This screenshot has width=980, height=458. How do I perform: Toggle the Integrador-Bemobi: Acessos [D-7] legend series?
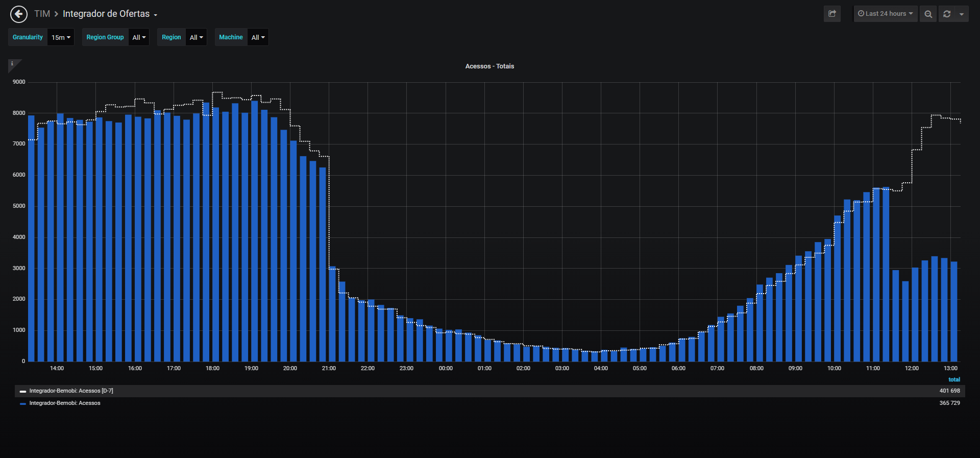coord(71,391)
